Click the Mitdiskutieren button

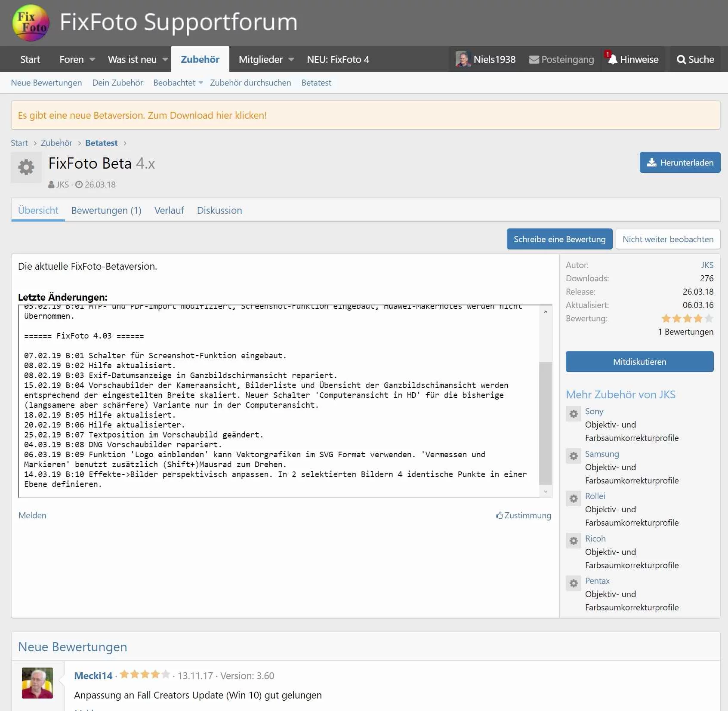click(x=639, y=361)
